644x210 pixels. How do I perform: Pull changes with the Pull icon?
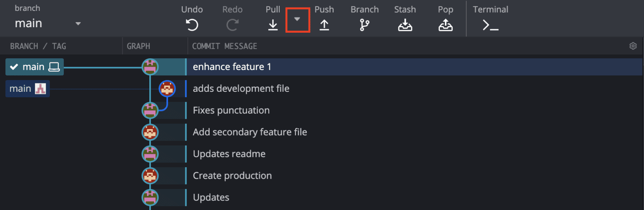(273, 25)
